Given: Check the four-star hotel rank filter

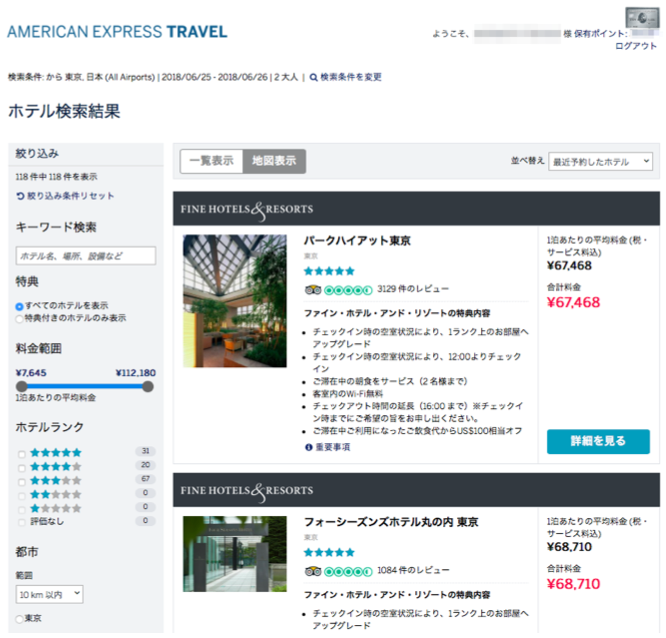Looking at the screenshot, I should (x=22, y=468).
